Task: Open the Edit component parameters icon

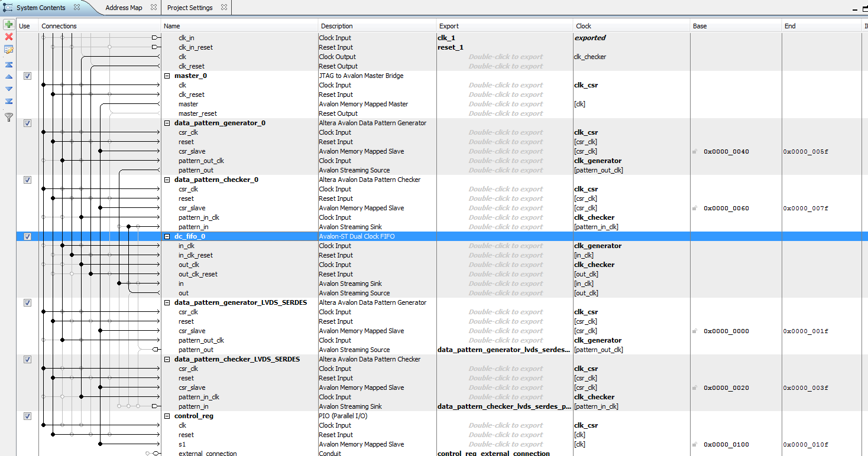Action: (8, 50)
